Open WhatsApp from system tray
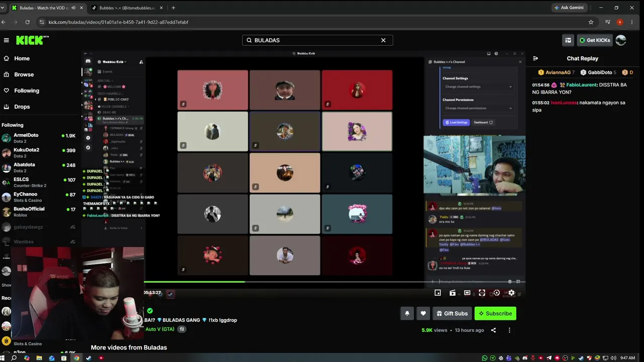 coord(485,358)
